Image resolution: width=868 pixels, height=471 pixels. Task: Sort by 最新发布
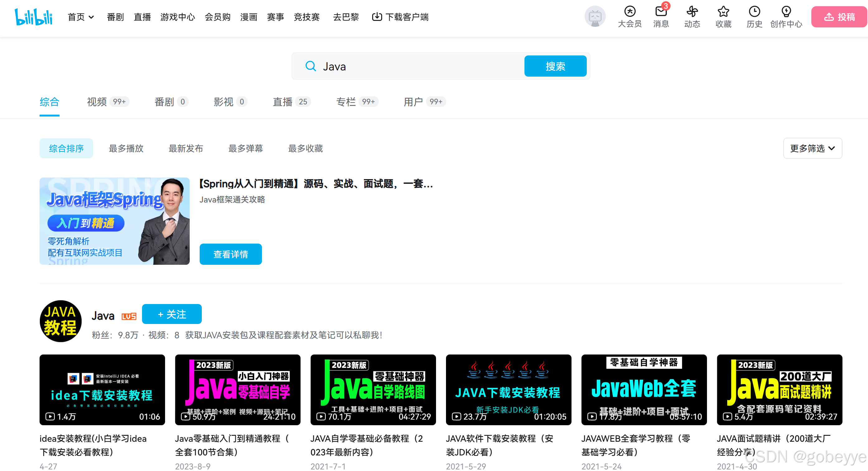pyautogui.click(x=186, y=148)
